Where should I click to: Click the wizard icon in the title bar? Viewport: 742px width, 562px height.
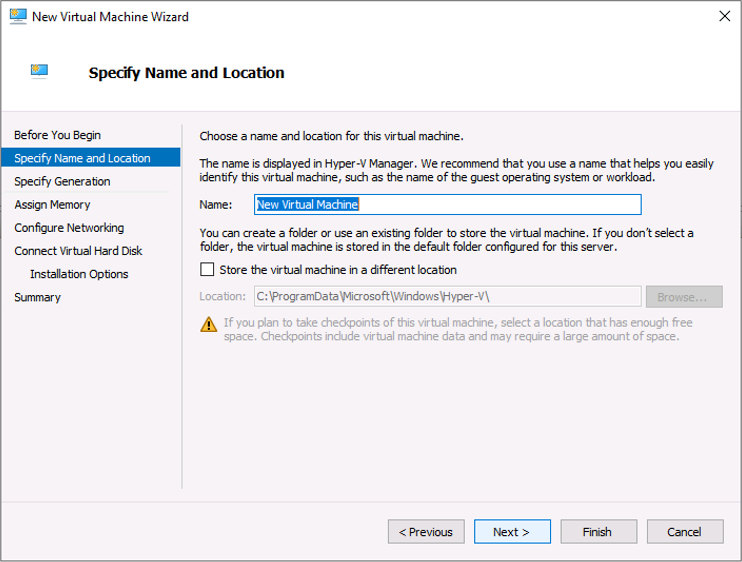coord(17,16)
